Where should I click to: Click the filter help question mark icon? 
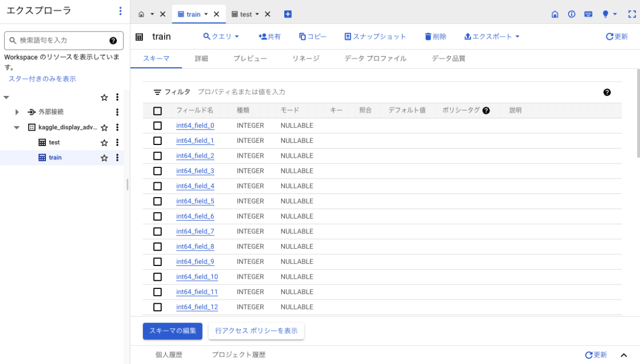(607, 92)
